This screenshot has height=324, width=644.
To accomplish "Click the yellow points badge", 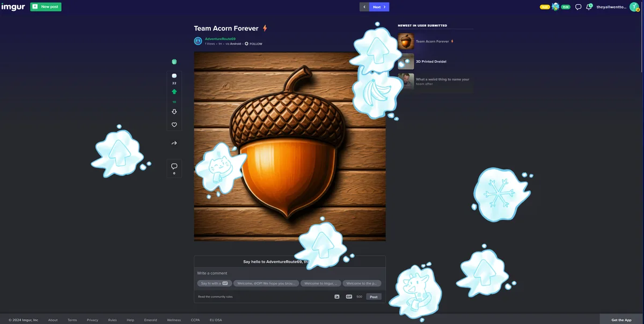I will 545,7.
